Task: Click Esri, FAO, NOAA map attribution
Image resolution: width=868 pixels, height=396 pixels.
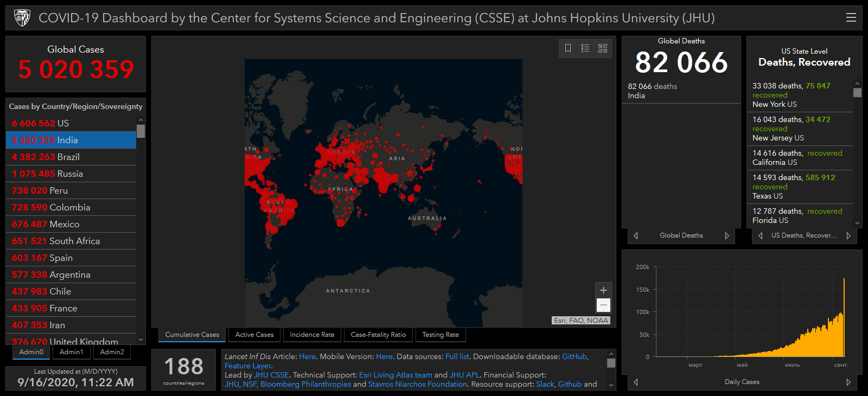Action: click(581, 320)
